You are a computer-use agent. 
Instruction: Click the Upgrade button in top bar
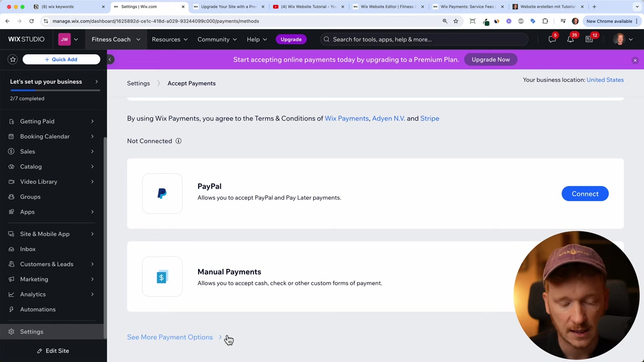point(291,39)
